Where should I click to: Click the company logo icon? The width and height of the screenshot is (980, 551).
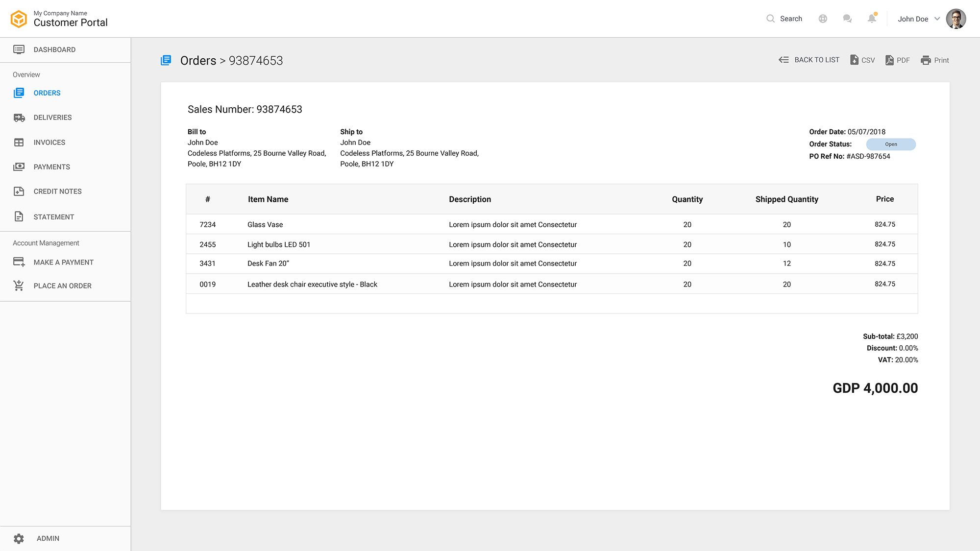[19, 19]
